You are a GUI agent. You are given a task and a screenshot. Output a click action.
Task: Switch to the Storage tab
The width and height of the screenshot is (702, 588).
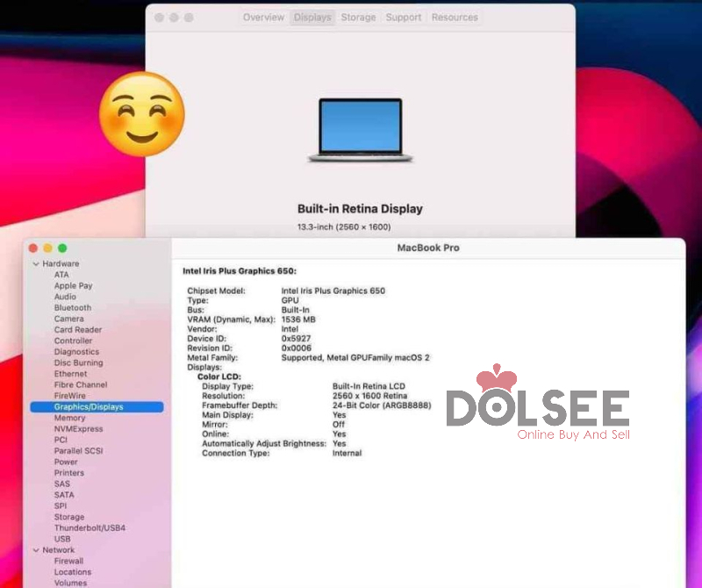point(358,18)
